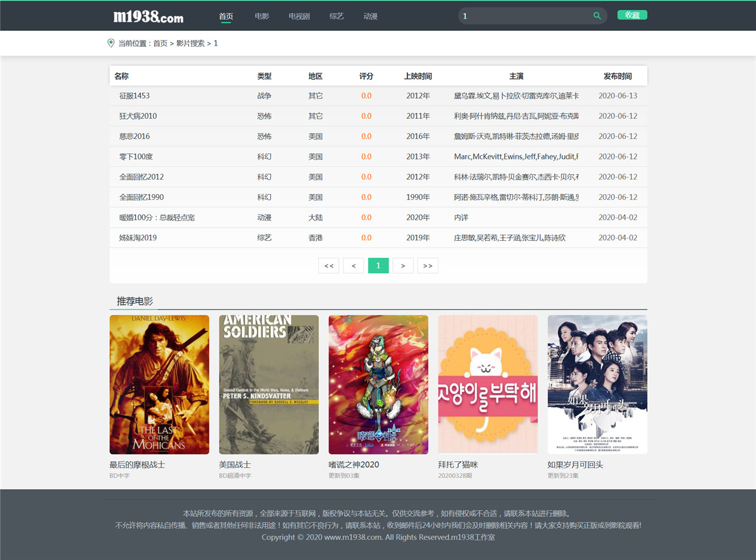Click the 美国战士 title link
The image size is (756, 560).
pyautogui.click(x=235, y=465)
